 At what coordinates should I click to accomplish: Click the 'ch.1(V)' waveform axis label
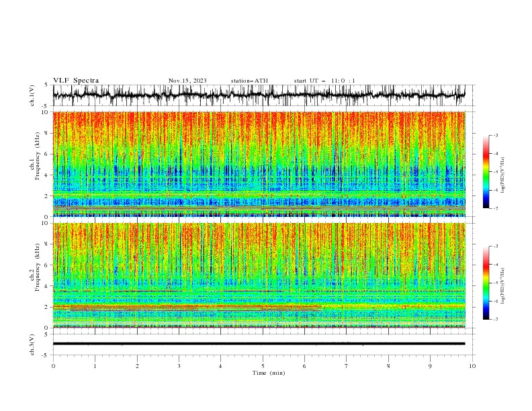tap(32, 95)
